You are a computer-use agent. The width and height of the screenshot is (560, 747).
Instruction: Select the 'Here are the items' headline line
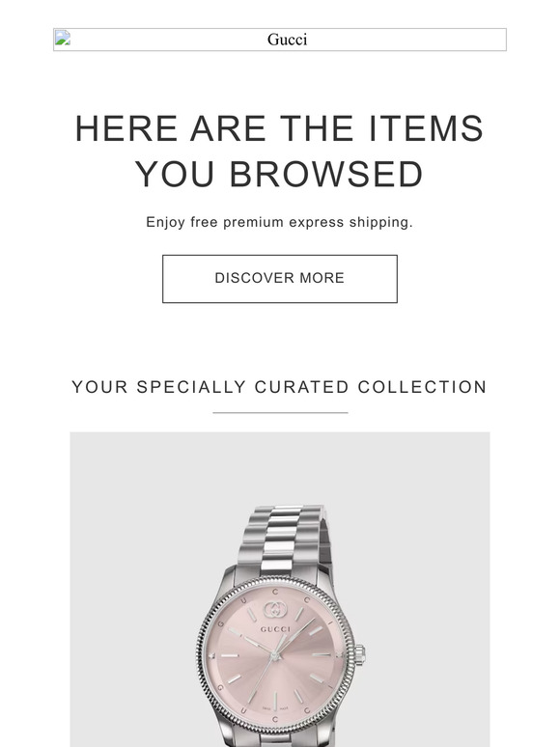280,128
